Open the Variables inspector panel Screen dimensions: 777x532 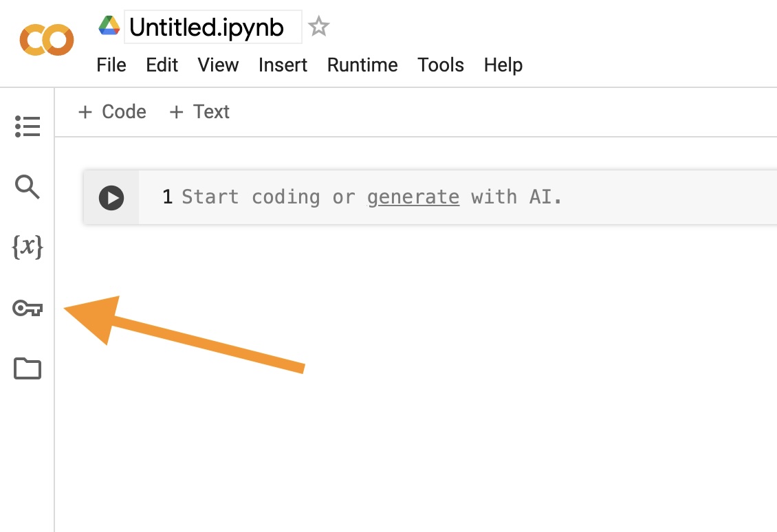[28, 247]
